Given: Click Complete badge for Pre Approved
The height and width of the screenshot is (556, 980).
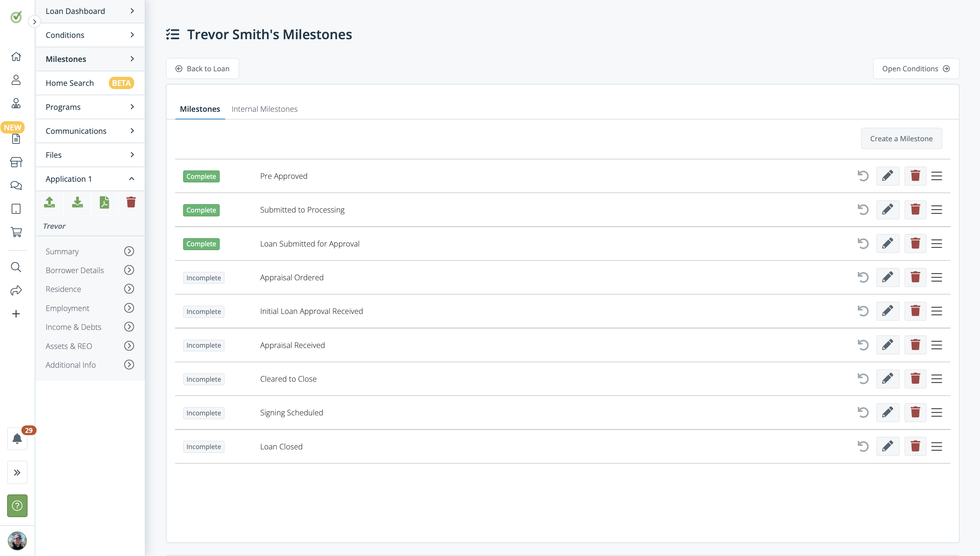Looking at the screenshot, I should coord(201,176).
